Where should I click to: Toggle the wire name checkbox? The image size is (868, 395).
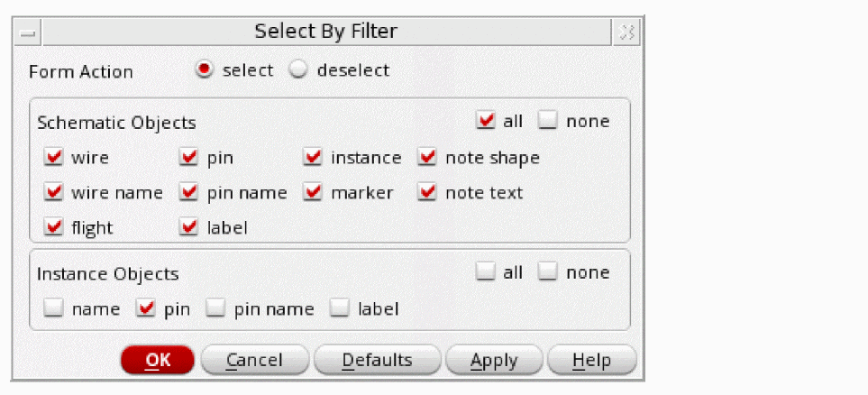click(54, 192)
